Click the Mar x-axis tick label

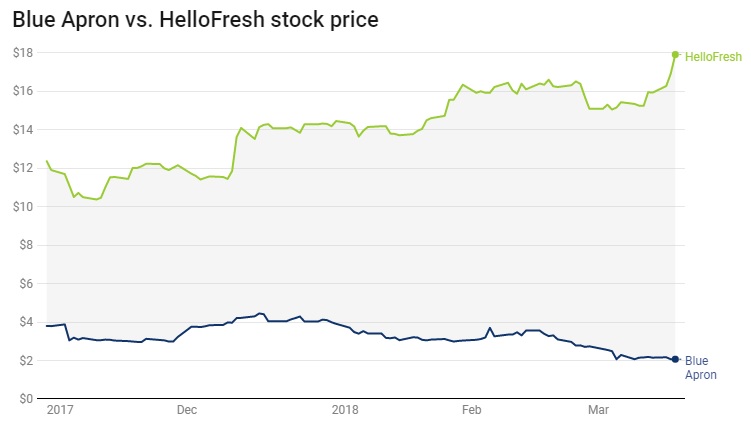[x=598, y=410]
